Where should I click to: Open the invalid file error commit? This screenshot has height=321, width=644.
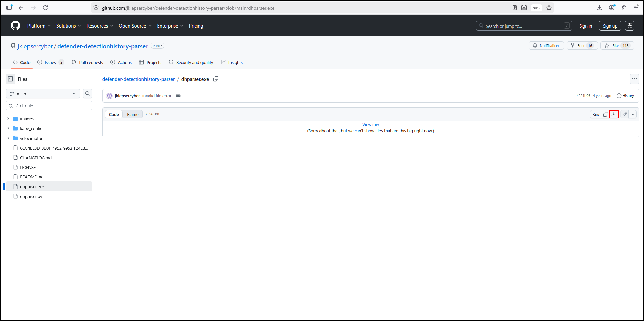157,96
